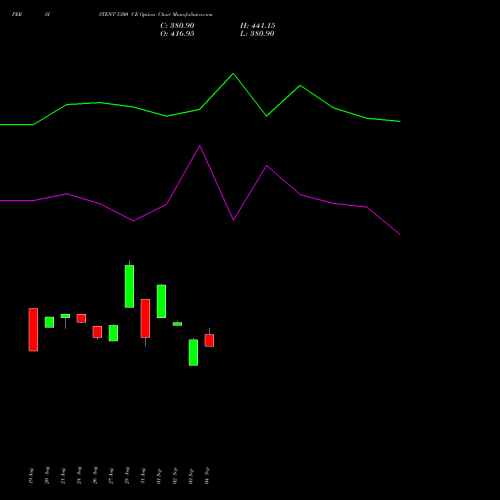Select the tall green candle for 28 Aug
The image size is (500, 500).
(129, 286)
